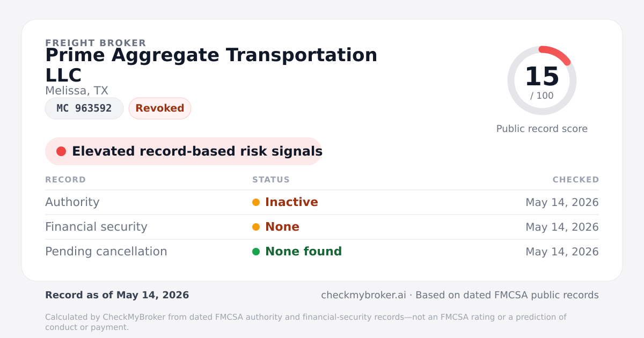Click the checkmybroker.ai link in footer
Screen dimensions: 644x338
363,295
